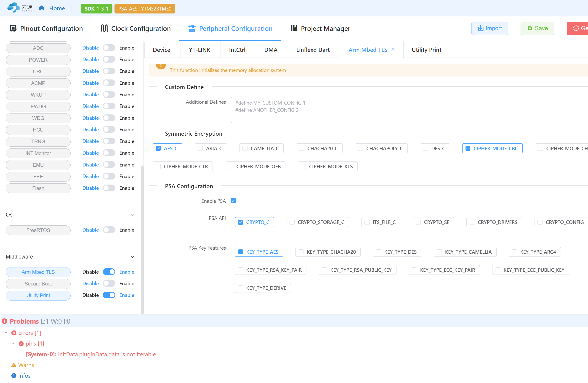Toggle the Secure Boot switch
The width and height of the screenshot is (588, 383).
(109, 283)
